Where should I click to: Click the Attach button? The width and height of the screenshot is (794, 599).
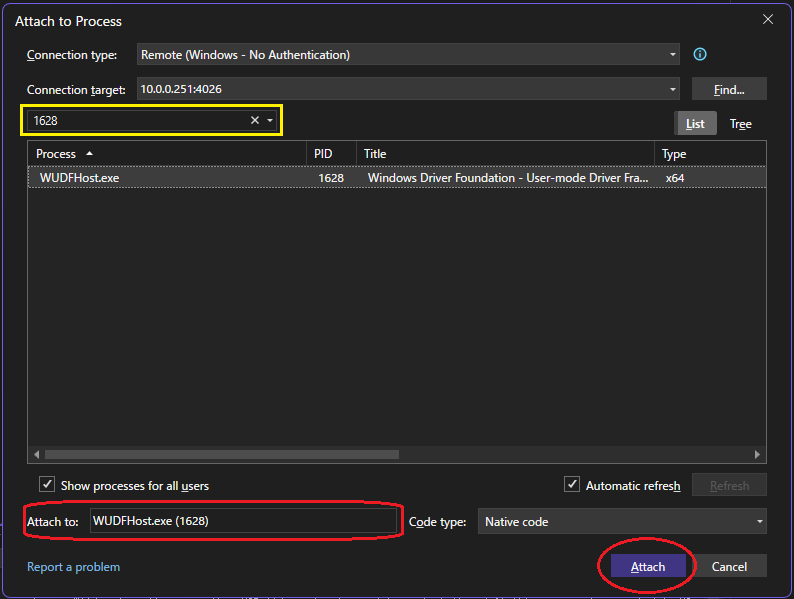[647, 567]
